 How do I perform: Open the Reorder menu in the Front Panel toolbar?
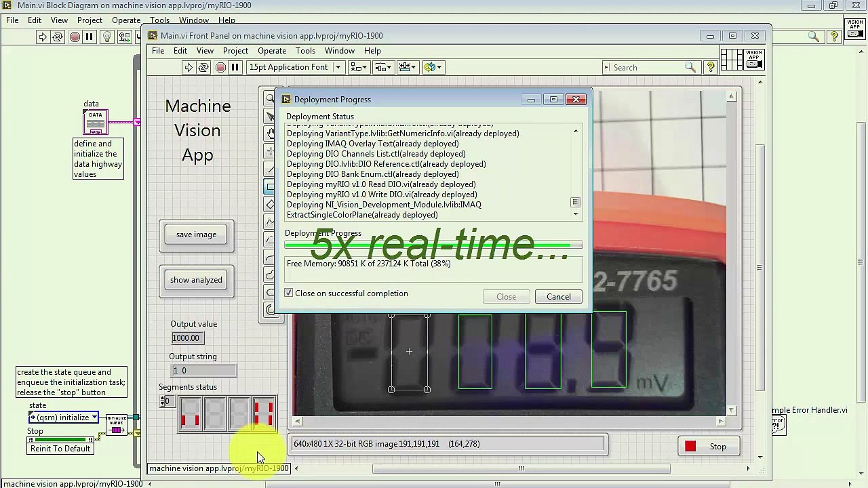point(433,67)
